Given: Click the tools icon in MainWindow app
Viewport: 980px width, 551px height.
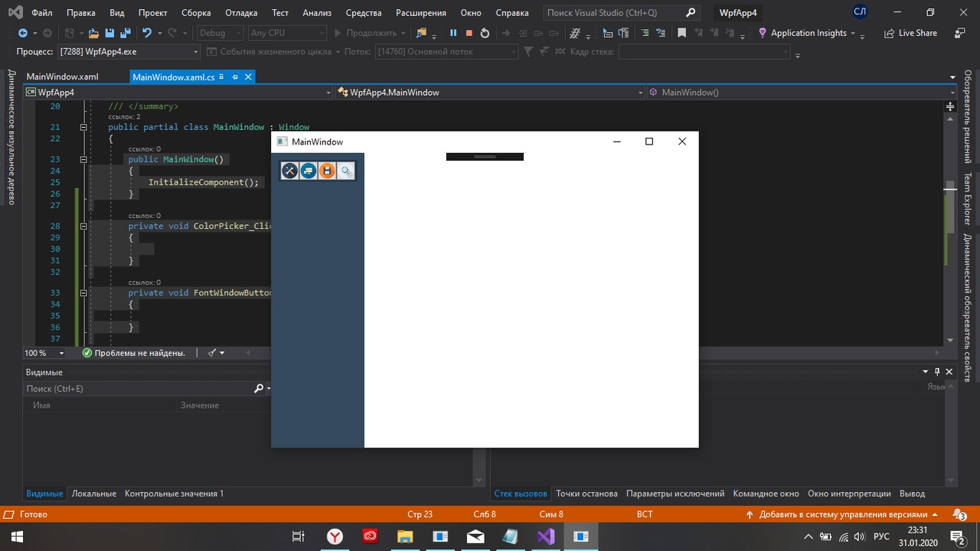Looking at the screenshot, I should 289,171.
